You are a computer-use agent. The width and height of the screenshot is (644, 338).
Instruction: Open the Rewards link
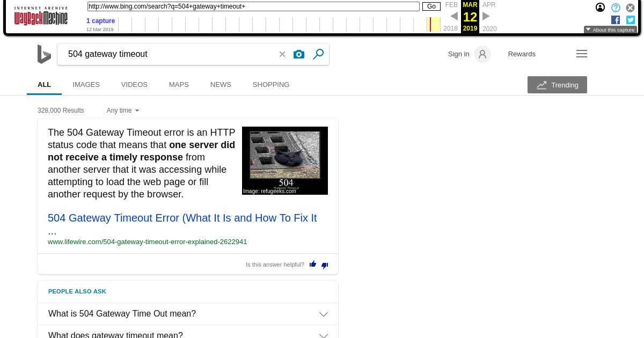[522, 54]
